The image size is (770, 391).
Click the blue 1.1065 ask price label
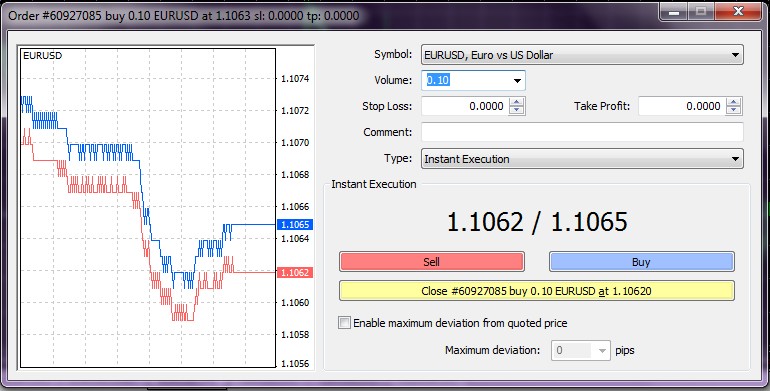click(x=295, y=224)
